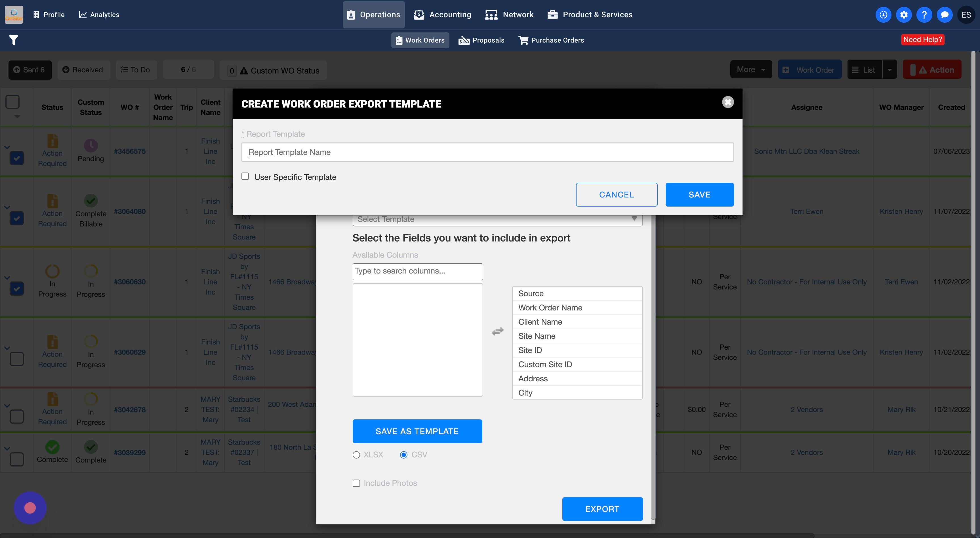
Task: Click the SAVE button
Action: coord(699,194)
